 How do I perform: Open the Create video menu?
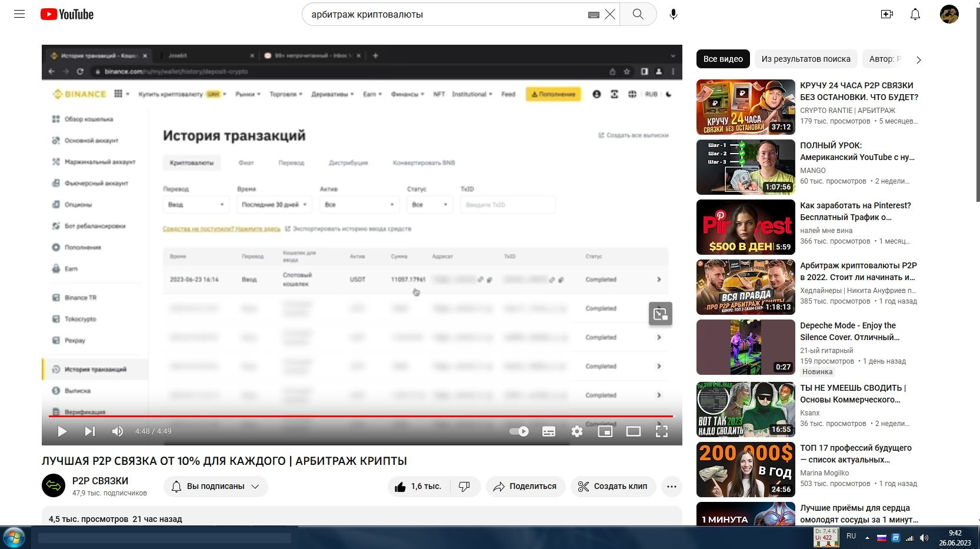(887, 14)
